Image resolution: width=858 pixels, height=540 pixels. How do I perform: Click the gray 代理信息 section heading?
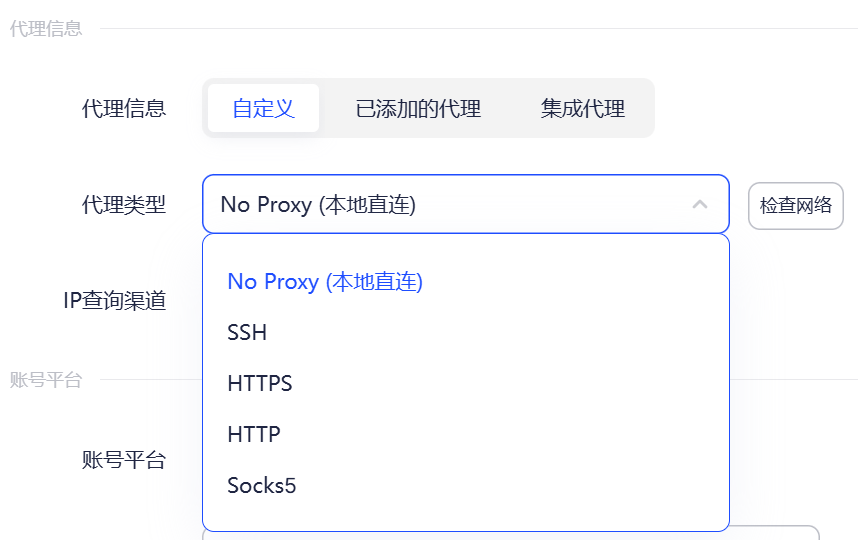46,29
